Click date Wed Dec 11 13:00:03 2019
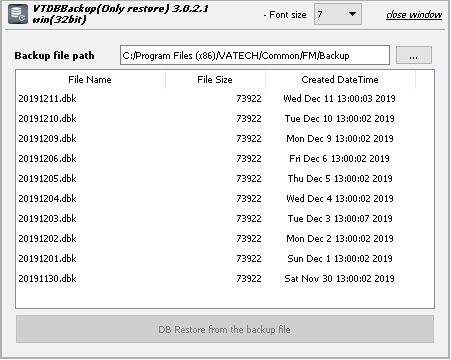The width and height of the screenshot is (451, 360). point(339,99)
